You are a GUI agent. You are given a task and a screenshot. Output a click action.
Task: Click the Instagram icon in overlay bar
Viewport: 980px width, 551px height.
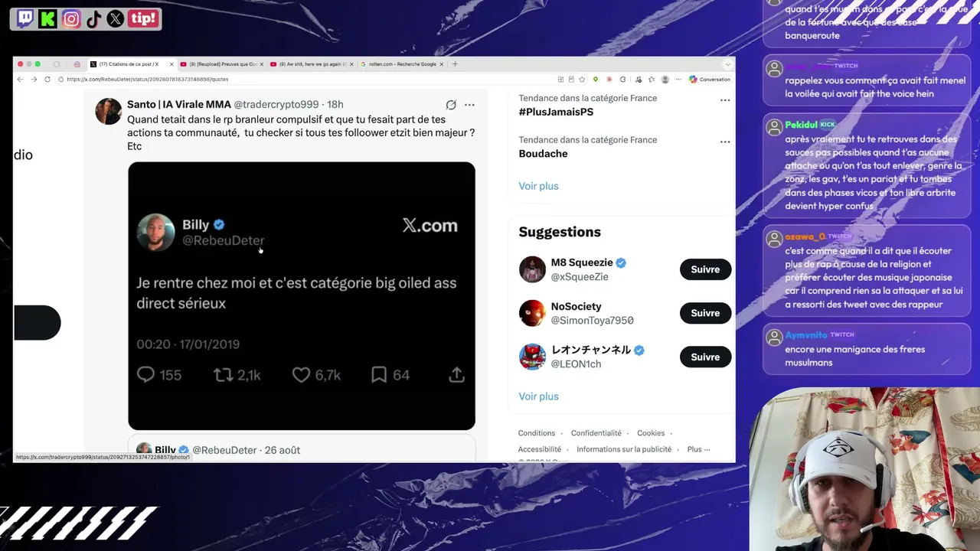pyautogui.click(x=71, y=18)
